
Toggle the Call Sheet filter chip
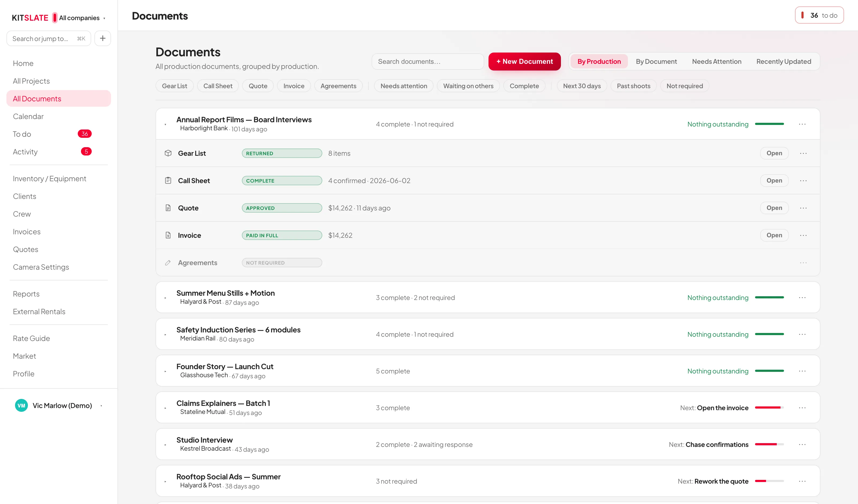tap(218, 86)
